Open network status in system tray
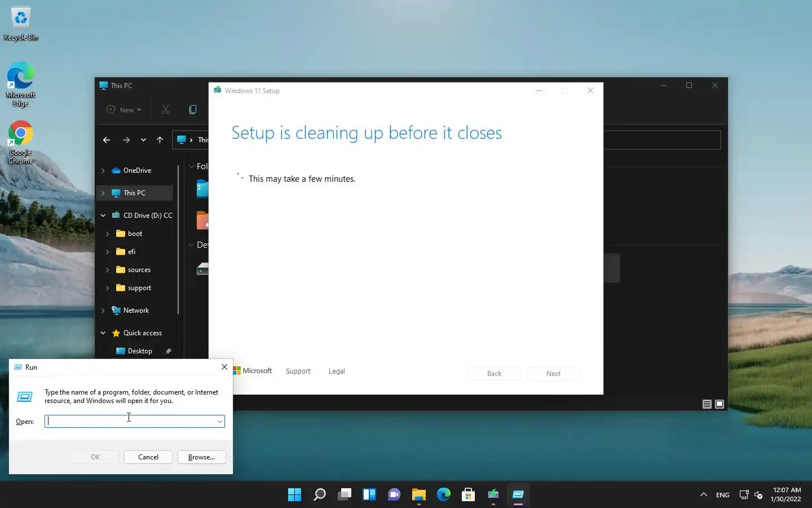The image size is (812, 508). (x=744, y=495)
